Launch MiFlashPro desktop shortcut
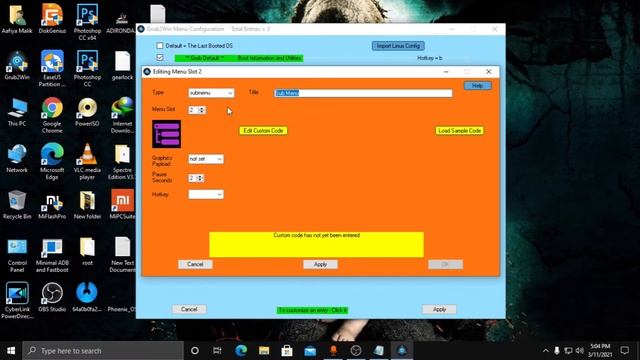This screenshot has width=640, height=360. click(x=52, y=205)
